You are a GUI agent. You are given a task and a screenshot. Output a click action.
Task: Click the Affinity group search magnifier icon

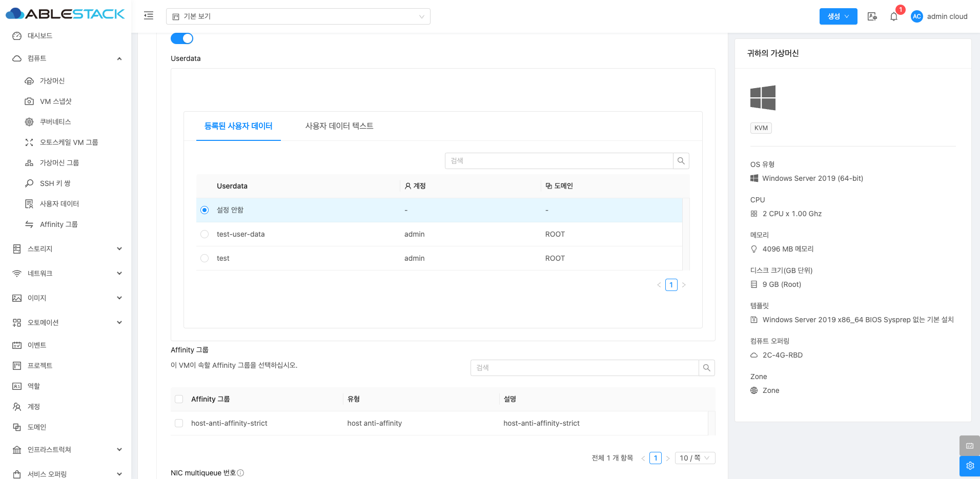(x=706, y=368)
